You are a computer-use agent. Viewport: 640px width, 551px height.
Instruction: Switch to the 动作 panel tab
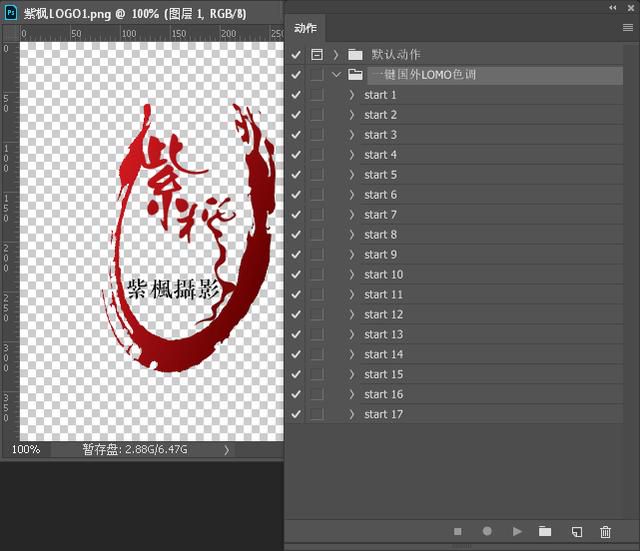click(305, 28)
